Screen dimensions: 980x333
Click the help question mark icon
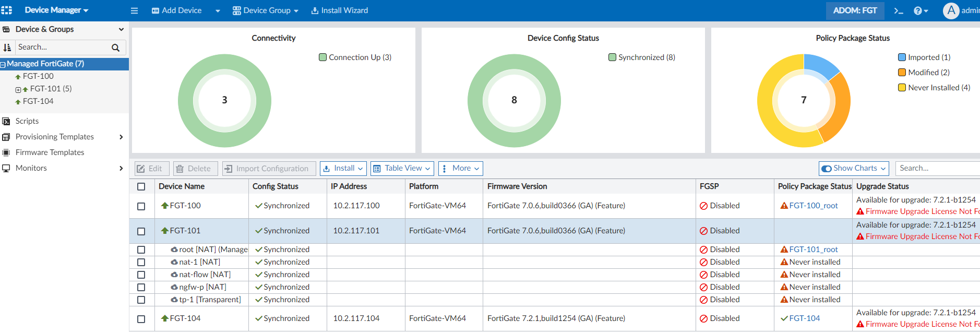(918, 10)
